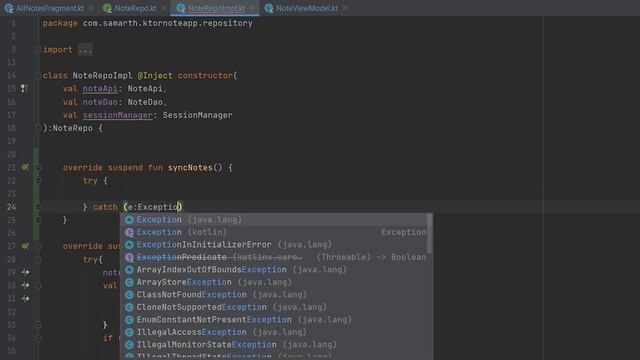Close the NoteRepoImpl.kt tab
Viewport: 640px width, 360px height.
253,8
